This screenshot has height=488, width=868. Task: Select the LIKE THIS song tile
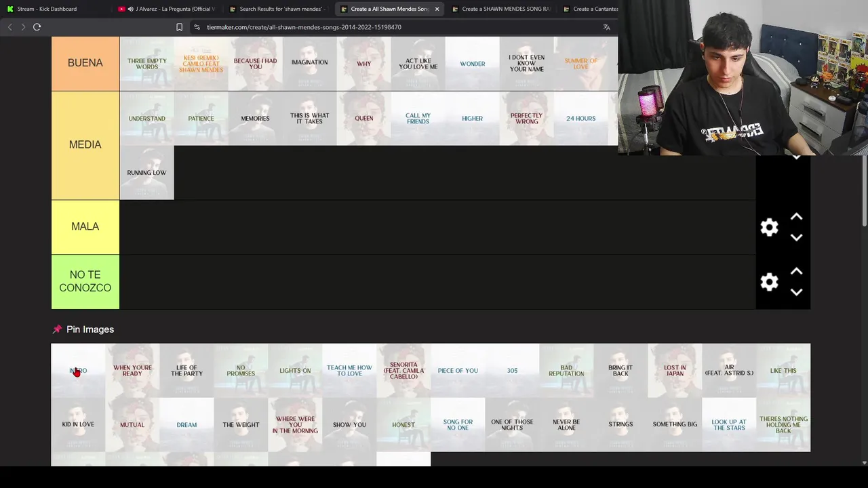pos(783,371)
